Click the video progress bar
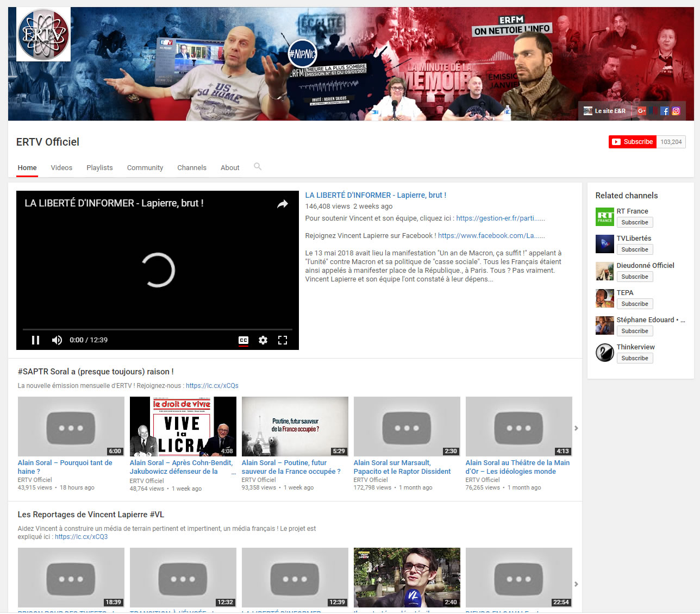The height and width of the screenshot is (614, 700). tap(158, 329)
